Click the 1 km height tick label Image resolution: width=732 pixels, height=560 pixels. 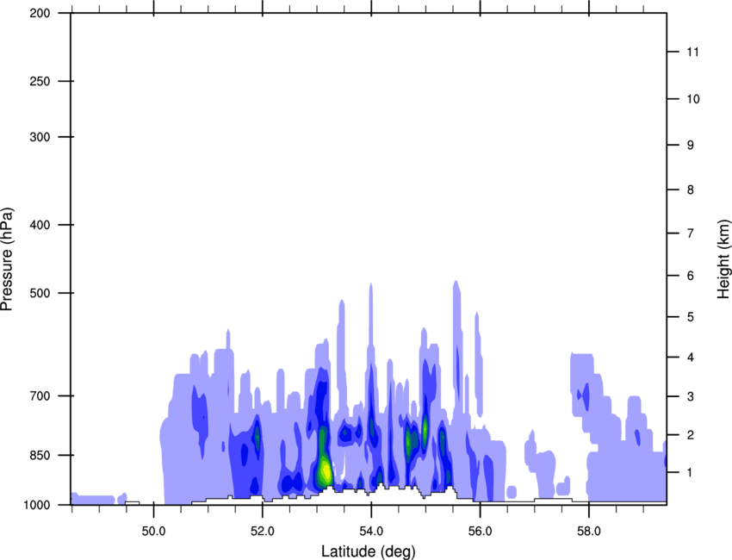point(691,473)
